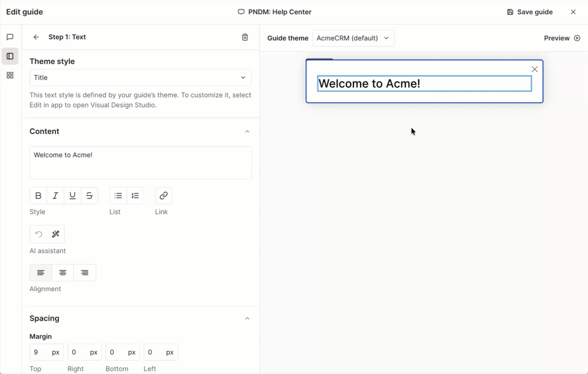Set the Bottom margin value field
Image resolution: width=588 pixels, height=374 pixels.
point(123,352)
